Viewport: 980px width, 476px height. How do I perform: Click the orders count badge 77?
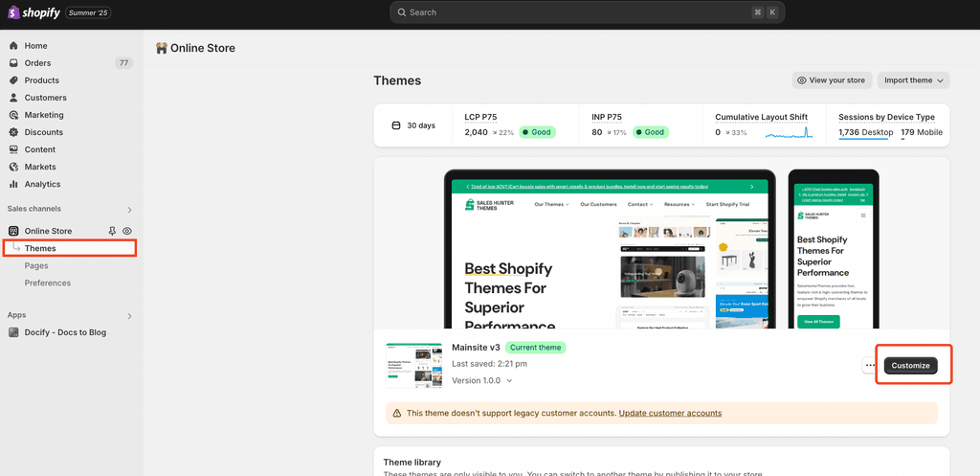(123, 63)
